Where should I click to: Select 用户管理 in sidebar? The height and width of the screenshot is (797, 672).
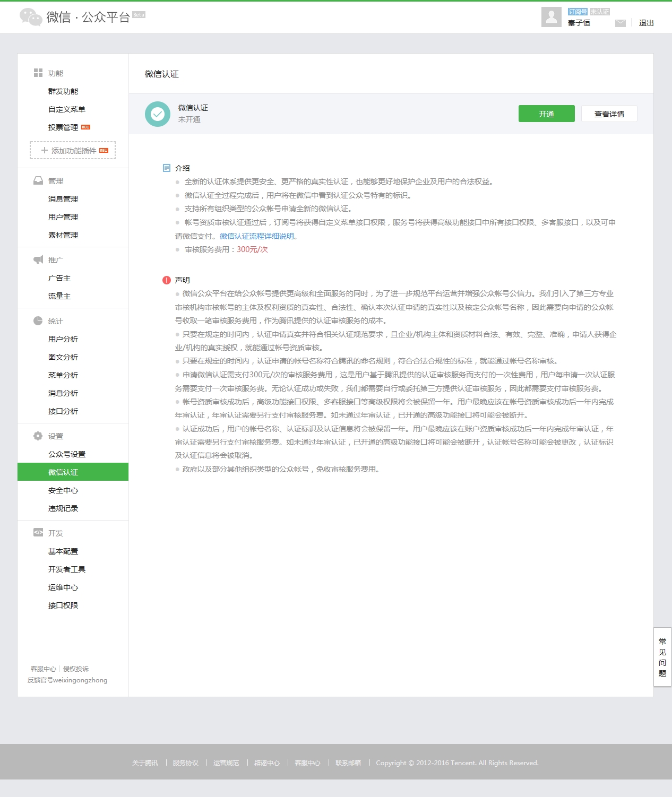click(63, 217)
